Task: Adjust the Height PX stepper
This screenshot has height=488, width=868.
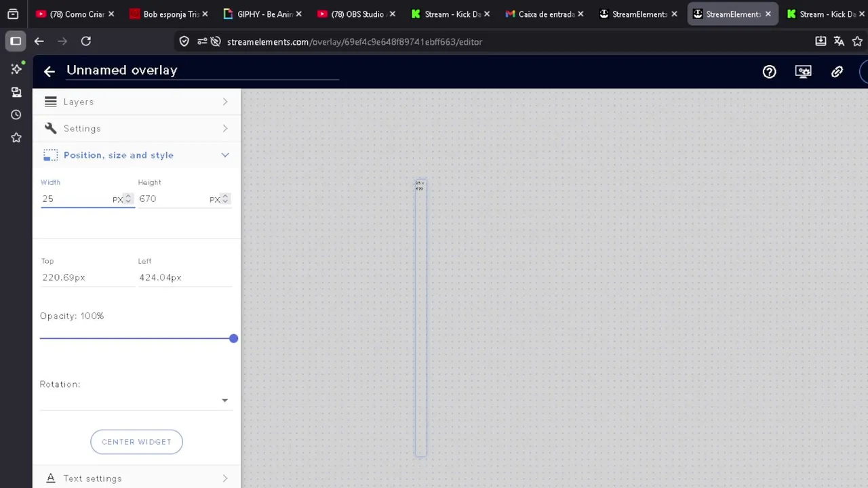Action: point(225,199)
